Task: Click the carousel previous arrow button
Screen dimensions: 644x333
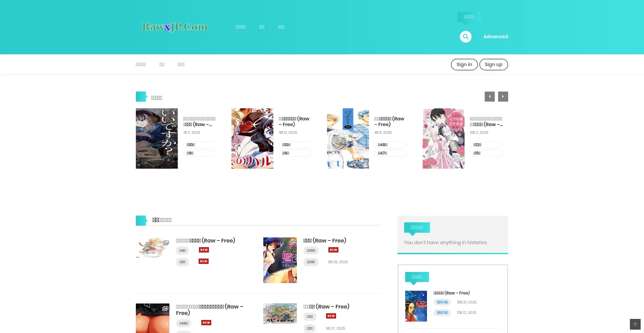Action: tap(489, 97)
